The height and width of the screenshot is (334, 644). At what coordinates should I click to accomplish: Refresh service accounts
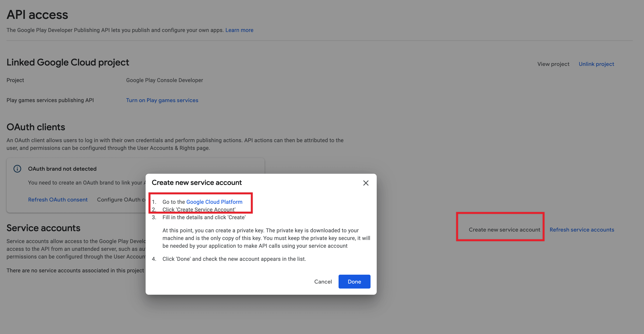pos(582,229)
